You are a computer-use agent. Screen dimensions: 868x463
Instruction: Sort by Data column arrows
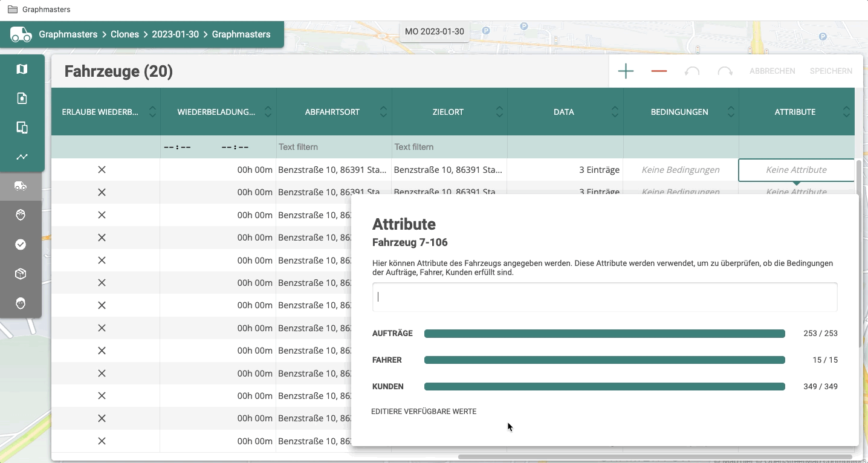615,112
